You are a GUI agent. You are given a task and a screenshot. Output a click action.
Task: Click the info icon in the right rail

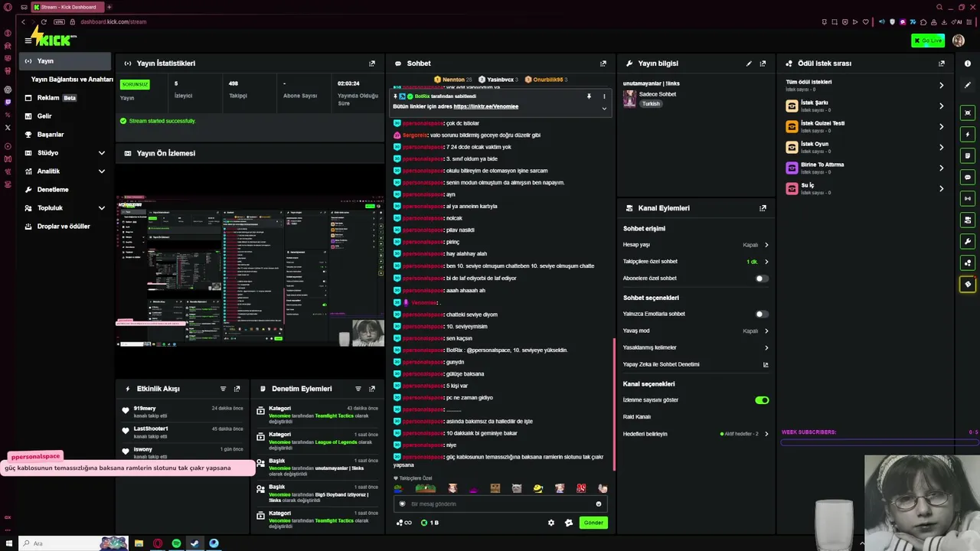(x=968, y=64)
